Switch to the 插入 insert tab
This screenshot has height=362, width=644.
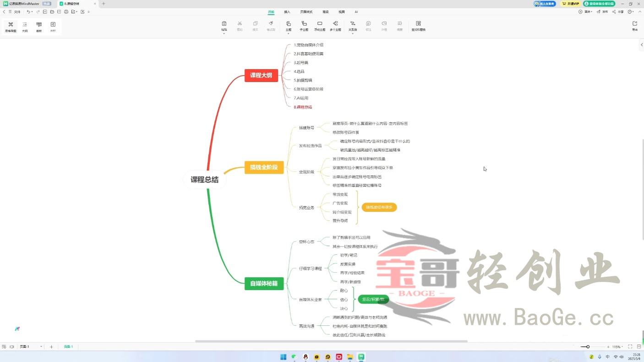click(287, 11)
